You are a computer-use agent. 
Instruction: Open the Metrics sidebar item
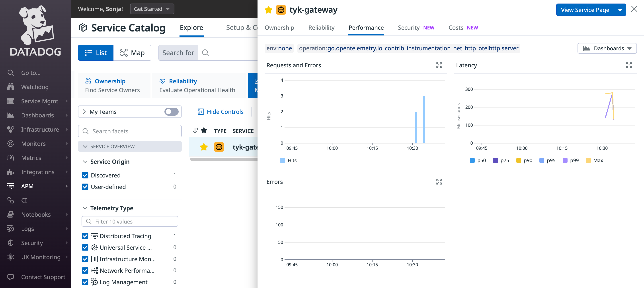31,158
